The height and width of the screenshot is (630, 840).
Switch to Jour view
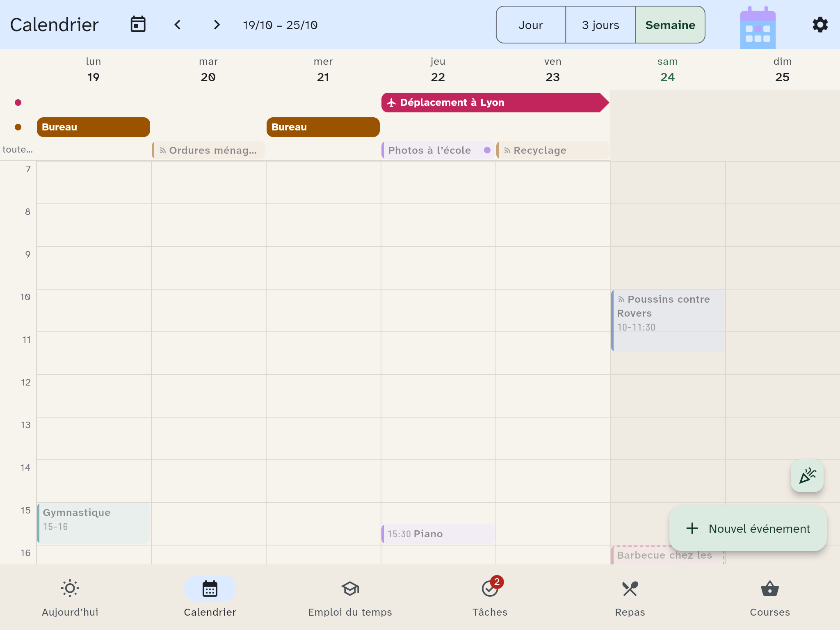pos(531,25)
